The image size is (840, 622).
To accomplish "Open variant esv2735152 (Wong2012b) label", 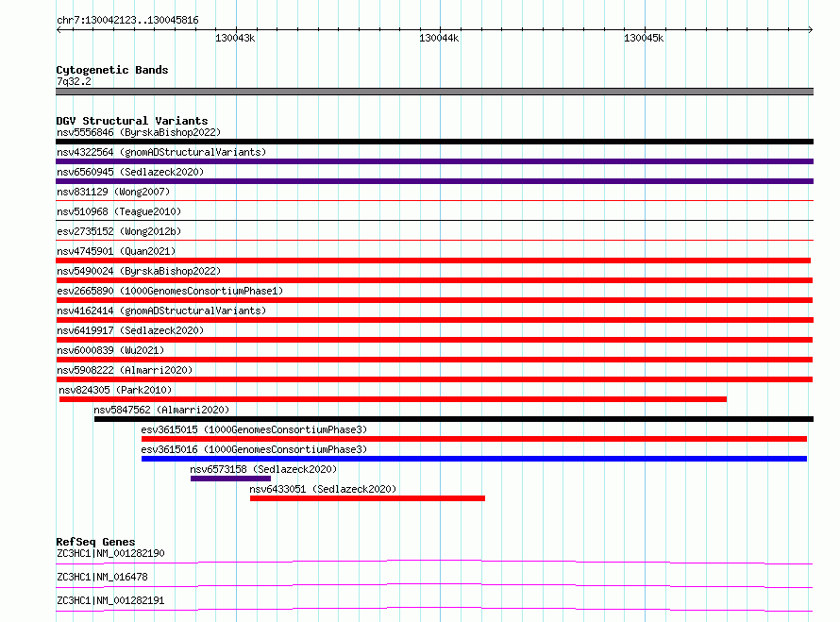I will click(119, 231).
